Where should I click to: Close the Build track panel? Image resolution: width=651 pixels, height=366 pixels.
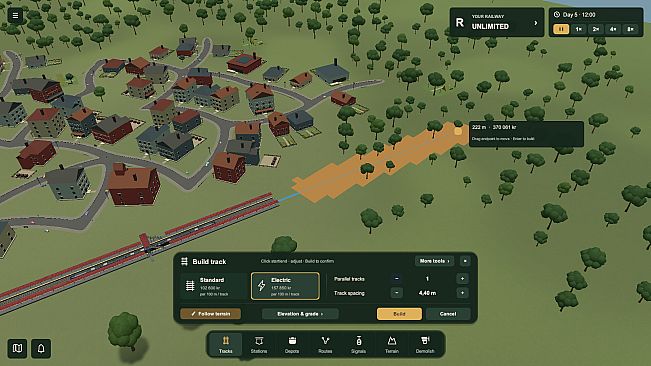tap(465, 261)
